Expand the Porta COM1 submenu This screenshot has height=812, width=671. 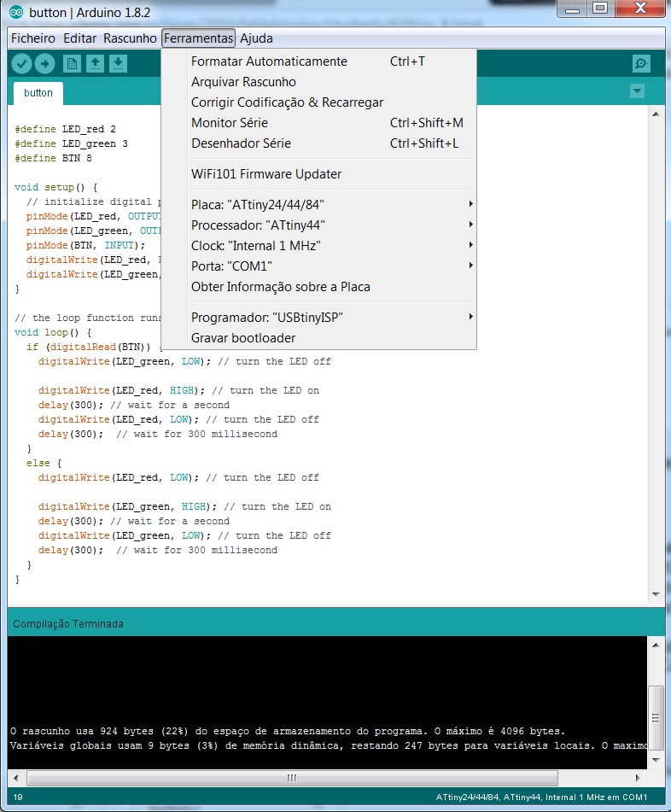point(318,266)
